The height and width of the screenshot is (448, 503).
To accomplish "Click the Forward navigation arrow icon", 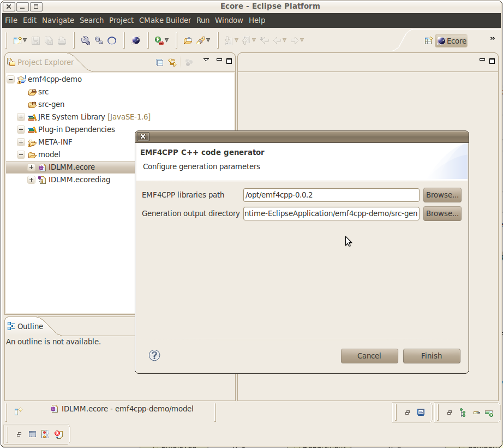I will [295, 40].
